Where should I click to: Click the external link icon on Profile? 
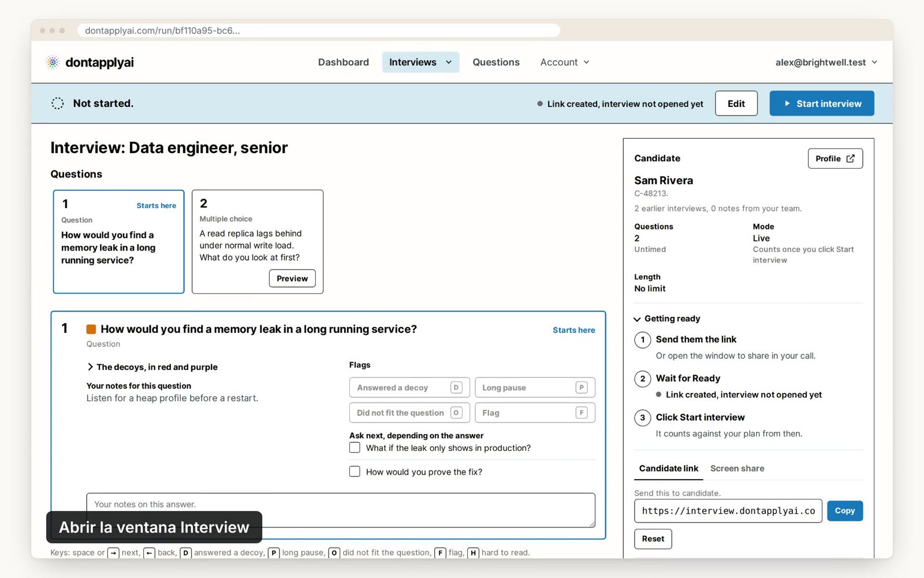point(850,158)
